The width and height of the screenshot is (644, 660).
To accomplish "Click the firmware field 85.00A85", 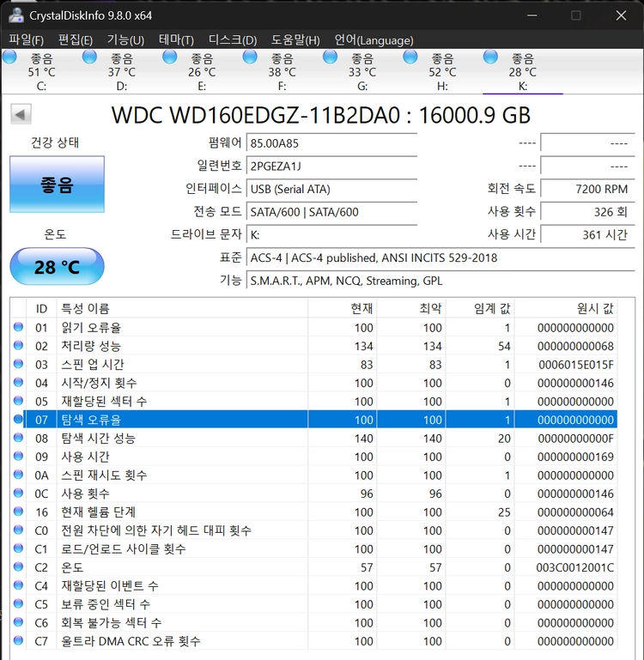I will coord(331,143).
